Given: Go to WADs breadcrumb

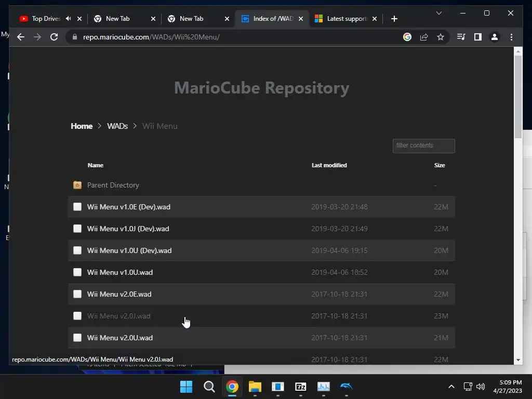Looking at the screenshot, I should [x=117, y=126].
